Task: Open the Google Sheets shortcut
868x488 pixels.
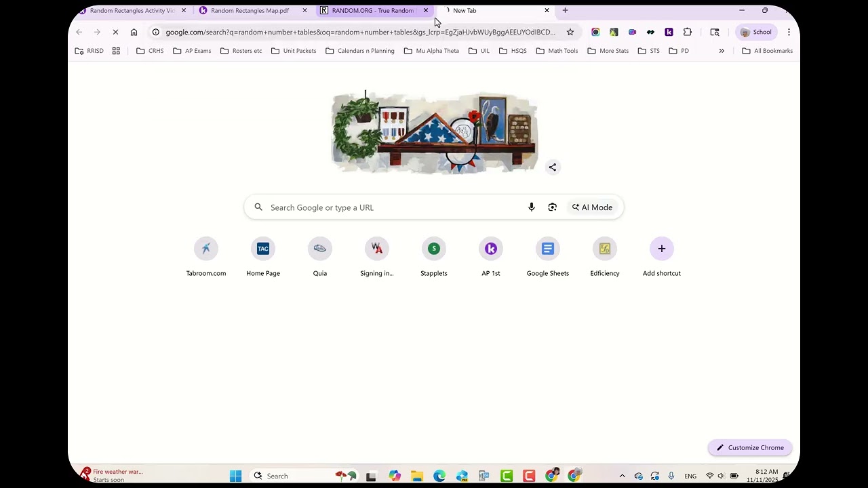Action: pyautogui.click(x=548, y=258)
